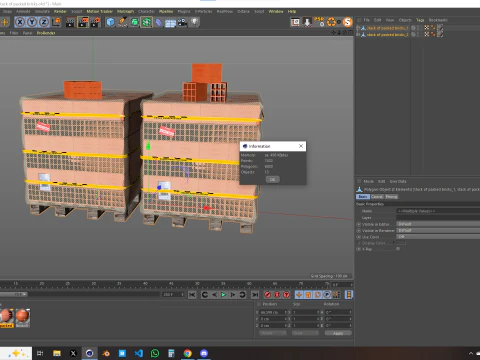Select second stack of packed bricks object
The width and height of the screenshot is (480, 360).
(387, 34)
